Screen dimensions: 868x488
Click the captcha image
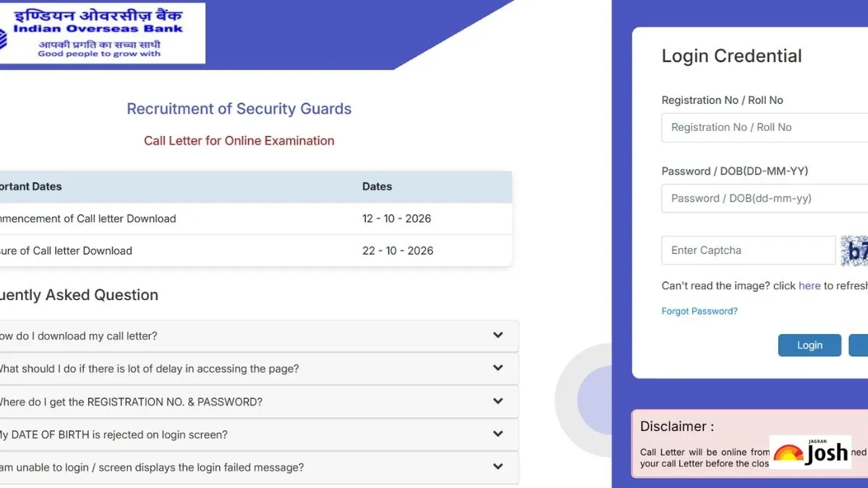click(x=854, y=251)
